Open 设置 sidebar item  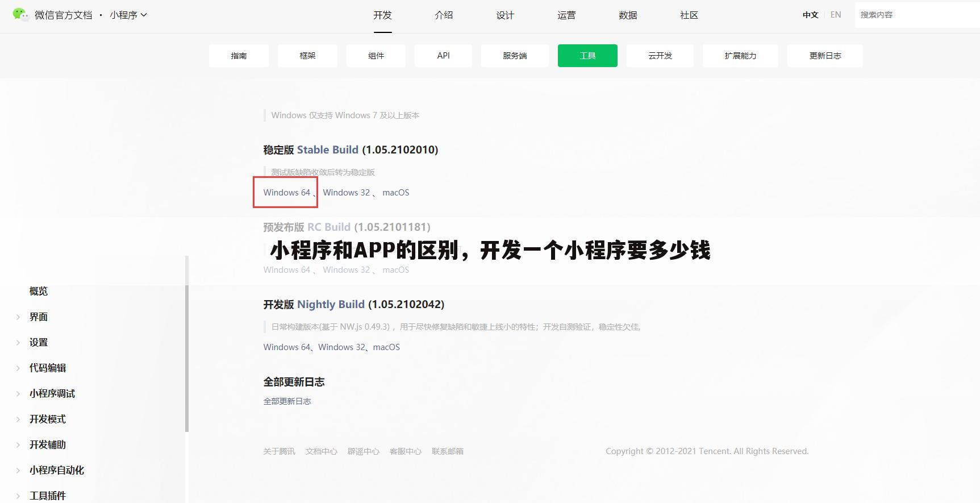pyautogui.click(x=39, y=343)
